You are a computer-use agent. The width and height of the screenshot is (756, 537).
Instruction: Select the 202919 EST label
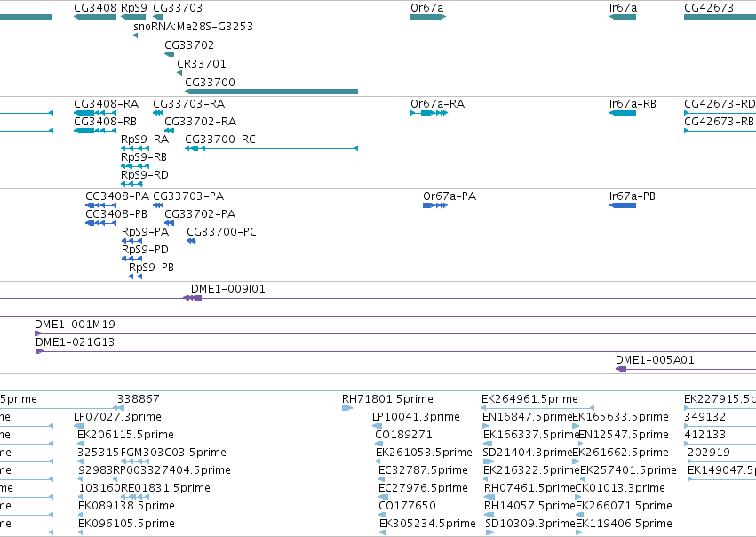pyautogui.click(x=709, y=453)
